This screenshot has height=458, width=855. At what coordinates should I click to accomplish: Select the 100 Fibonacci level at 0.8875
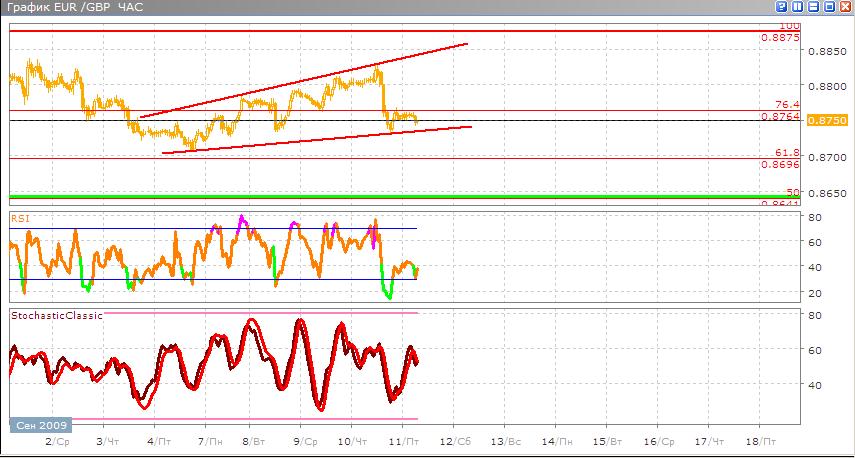400,31
